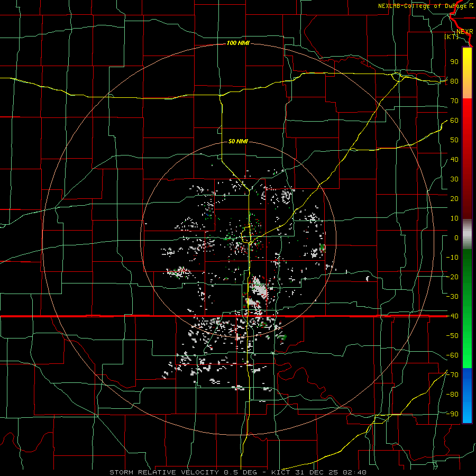
Task: Click the 30 value on velocity scale
Action: point(454,179)
